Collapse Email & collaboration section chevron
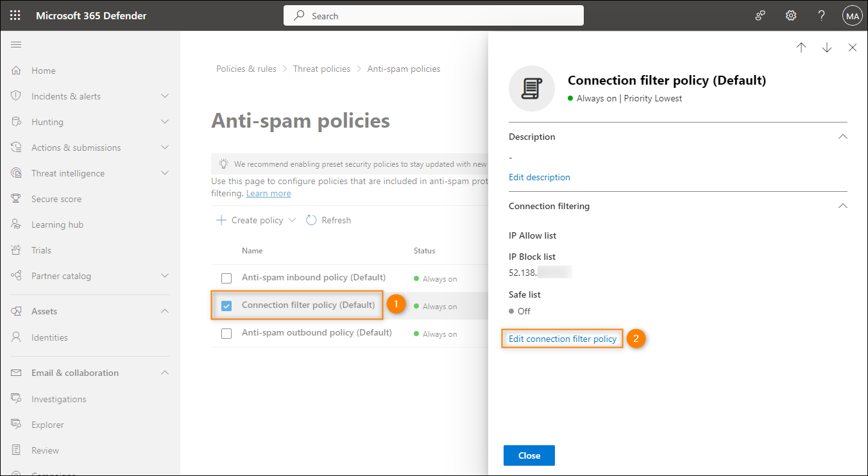This screenshot has width=868, height=476. click(165, 373)
